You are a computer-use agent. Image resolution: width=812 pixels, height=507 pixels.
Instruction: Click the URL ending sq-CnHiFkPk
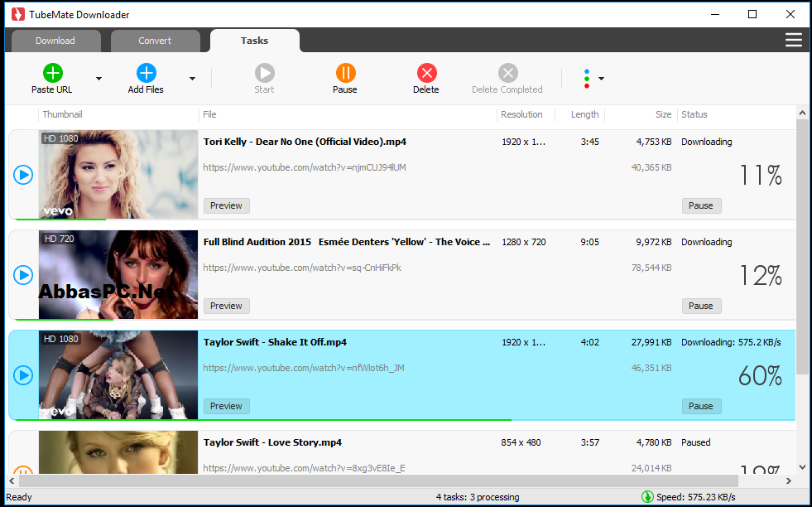(302, 268)
